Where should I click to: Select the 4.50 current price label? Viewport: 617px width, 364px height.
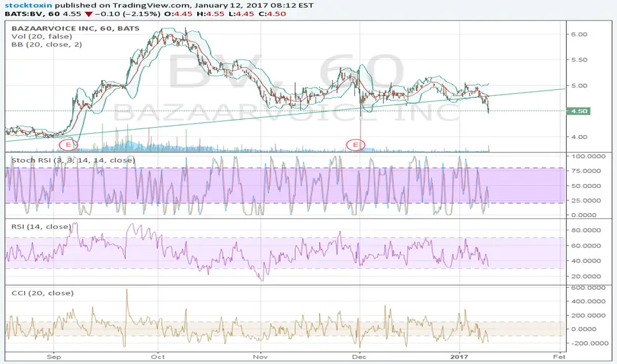(579, 111)
